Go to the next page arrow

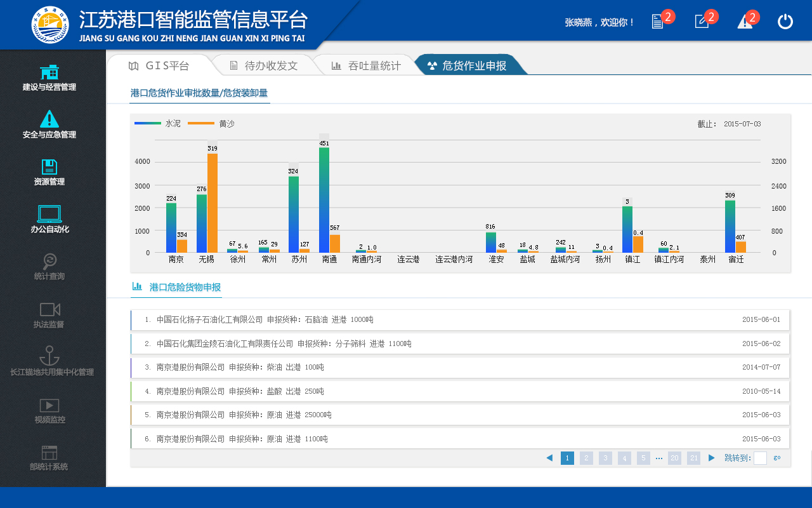point(712,458)
